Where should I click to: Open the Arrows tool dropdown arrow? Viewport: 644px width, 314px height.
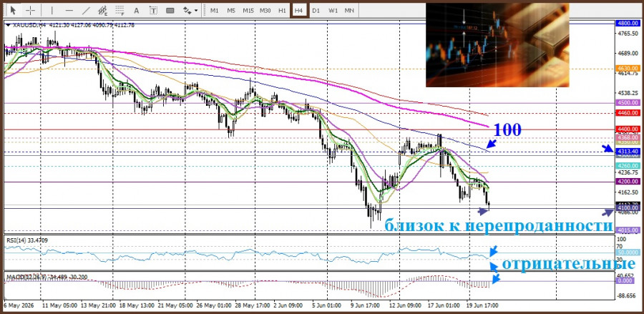click(x=196, y=11)
